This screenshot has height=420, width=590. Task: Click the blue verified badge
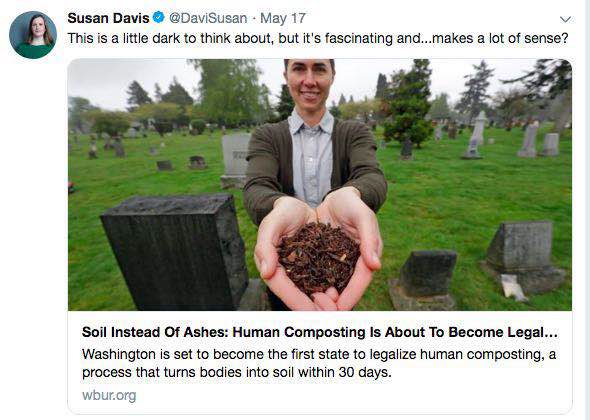[158, 17]
